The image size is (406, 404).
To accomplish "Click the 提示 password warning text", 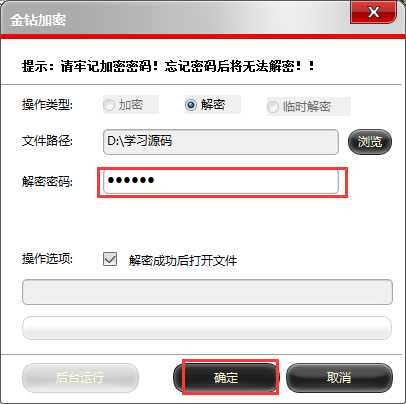I will [x=168, y=66].
